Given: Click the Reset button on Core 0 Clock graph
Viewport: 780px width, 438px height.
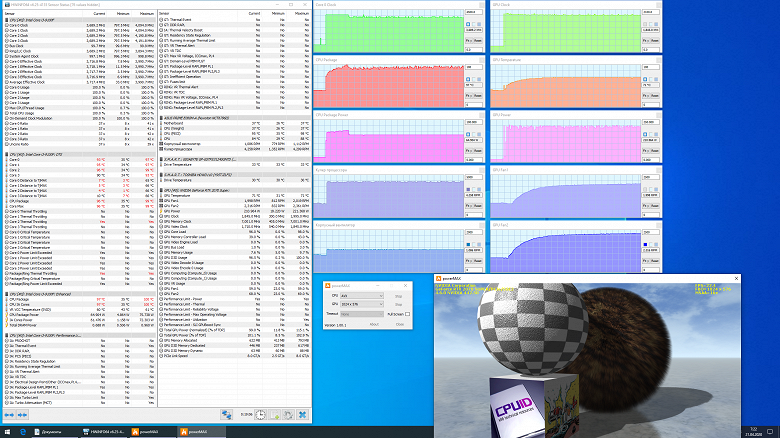Looking at the screenshot, I should (478, 41).
